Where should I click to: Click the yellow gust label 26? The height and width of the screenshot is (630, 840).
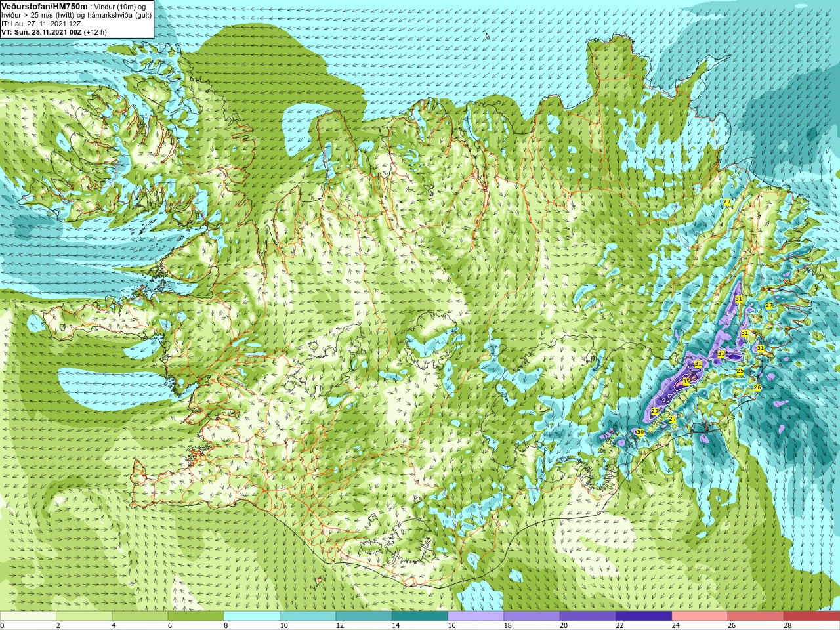(x=757, y=388)
